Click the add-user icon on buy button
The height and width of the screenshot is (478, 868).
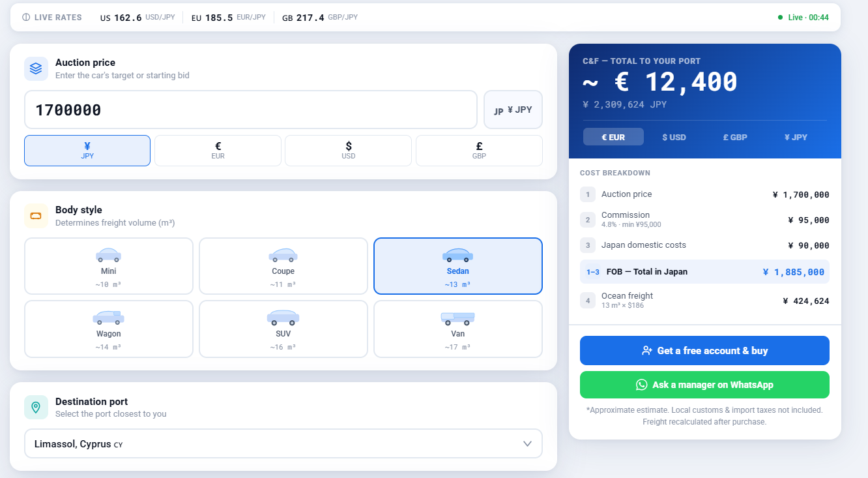(x=647, y=351)
